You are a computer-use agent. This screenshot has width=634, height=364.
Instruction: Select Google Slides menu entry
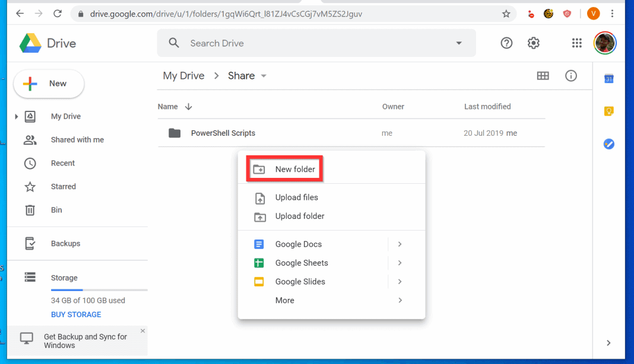(331, 282)
